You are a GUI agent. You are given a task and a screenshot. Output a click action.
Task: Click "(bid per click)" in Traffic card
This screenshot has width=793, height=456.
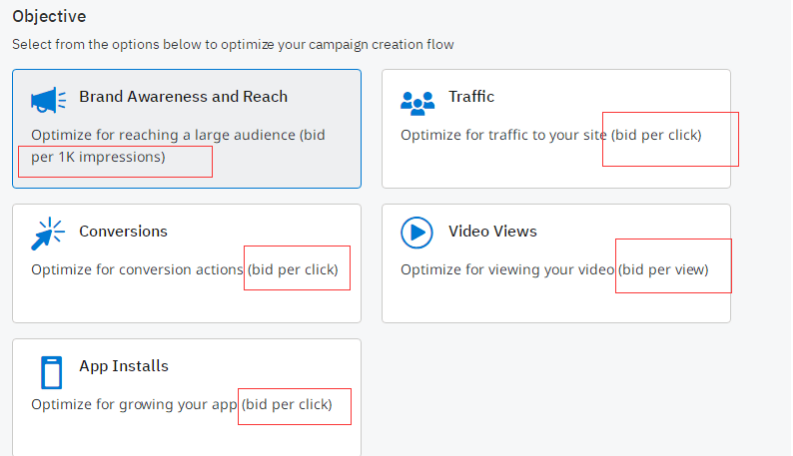pos(657,135)
